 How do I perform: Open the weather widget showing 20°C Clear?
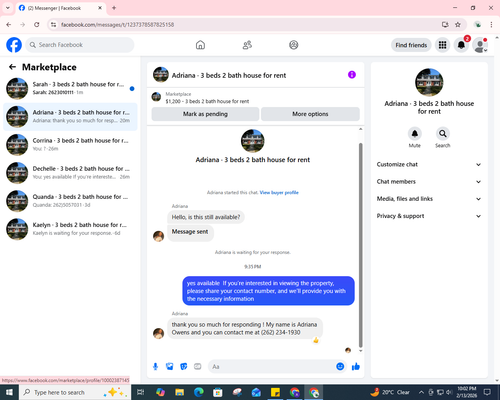390,392
